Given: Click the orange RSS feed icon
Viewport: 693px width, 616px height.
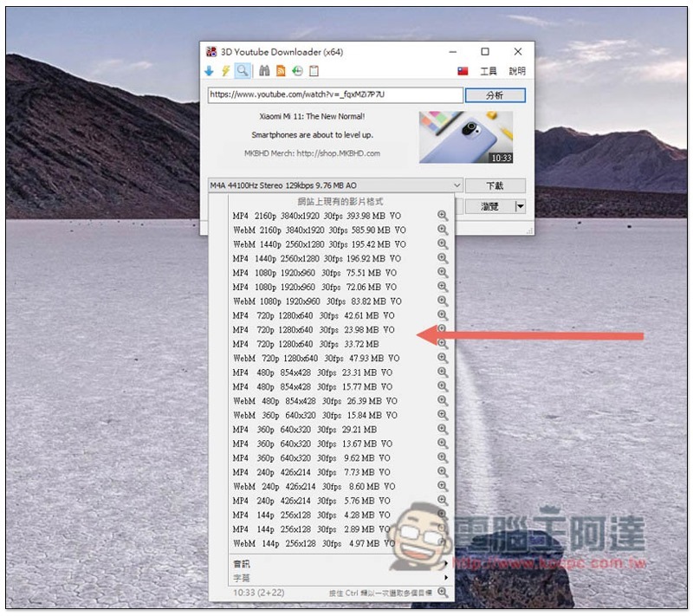Looking at the screenshot, I should (x=281, y=71).
